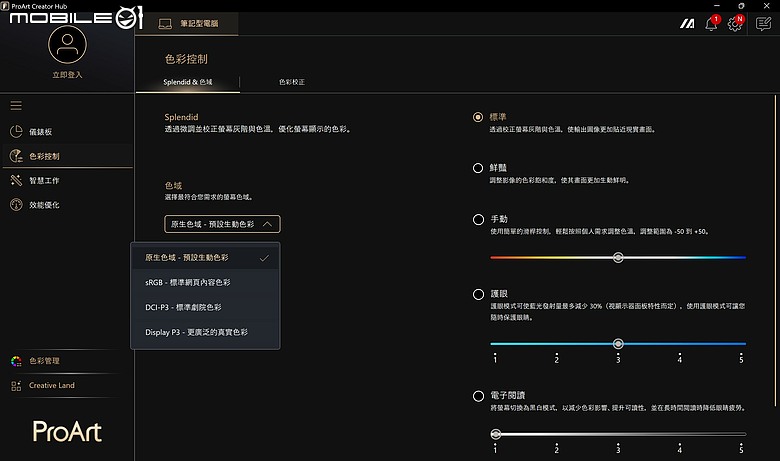Open the 效能優化 gauge icon
This screenshot has height=461, width=780.
tap(16, 204)
